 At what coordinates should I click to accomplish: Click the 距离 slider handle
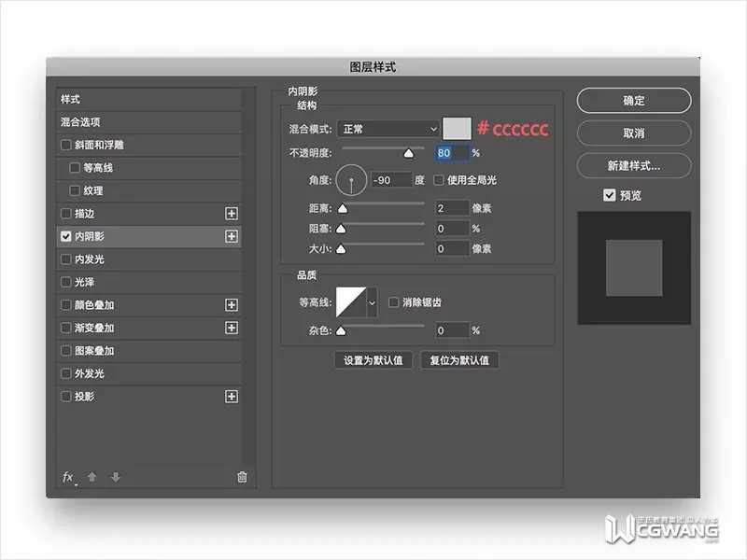point(342,208)
